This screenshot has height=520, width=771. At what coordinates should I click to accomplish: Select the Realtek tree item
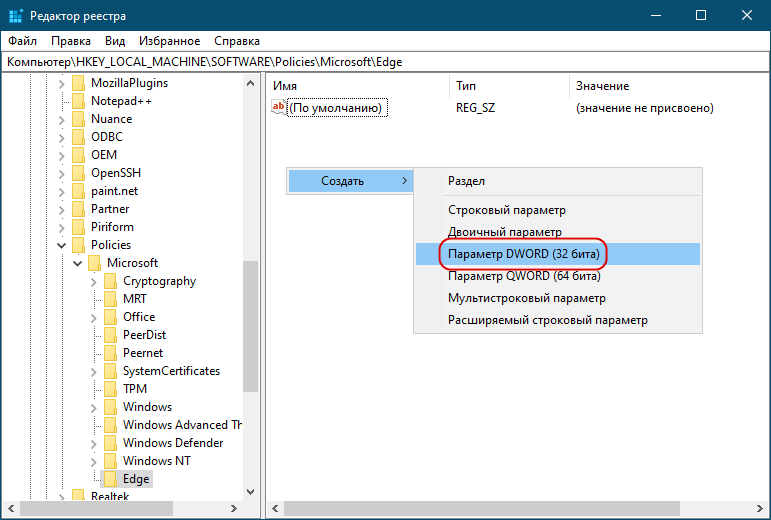[x=110, y=496]
